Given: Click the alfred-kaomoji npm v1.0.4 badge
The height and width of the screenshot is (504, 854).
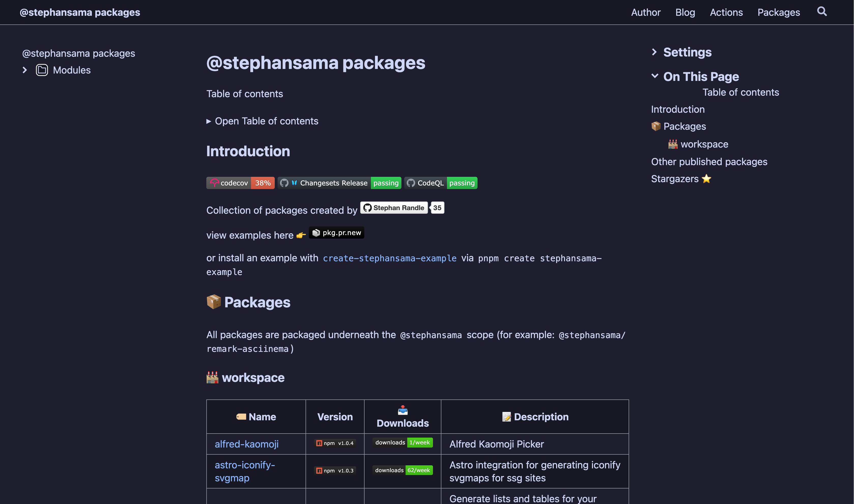Looking at the screenshot, I should 335,443.
